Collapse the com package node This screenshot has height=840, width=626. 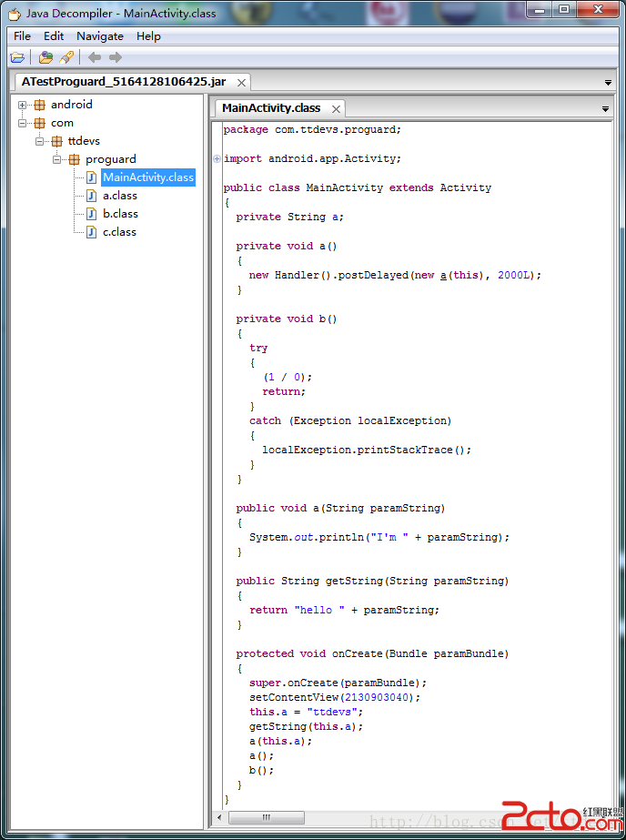click(23, 123)
